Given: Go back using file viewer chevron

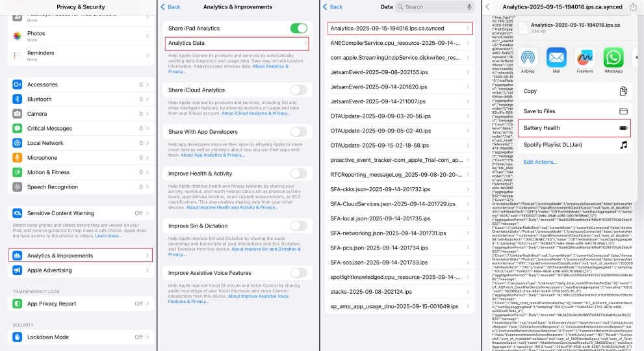Looking at the screenshot, I should tap(487, 7).
